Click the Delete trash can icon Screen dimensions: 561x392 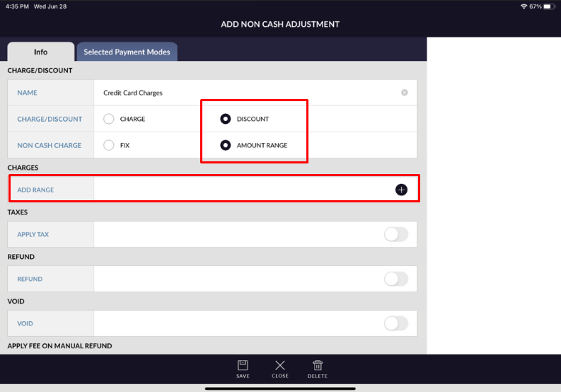coord(318,366)
